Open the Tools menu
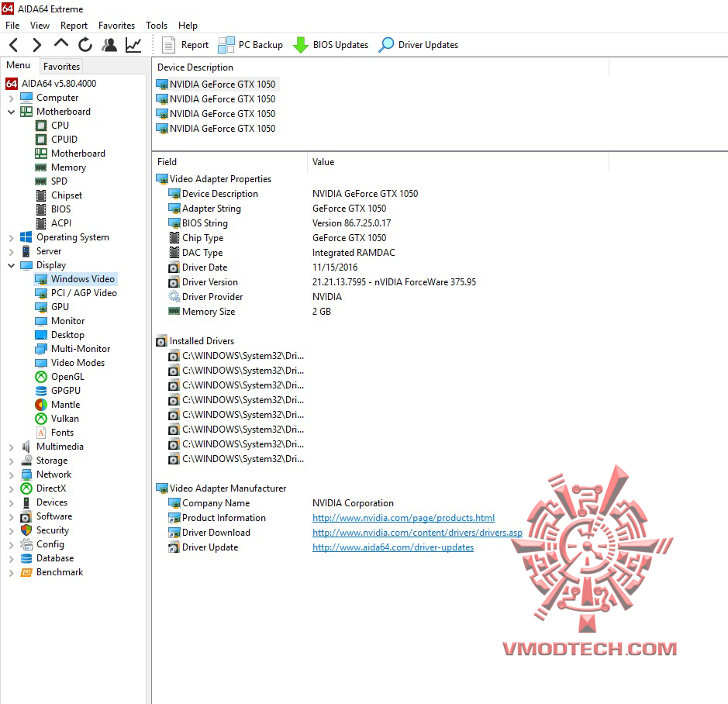 (157, 26)
